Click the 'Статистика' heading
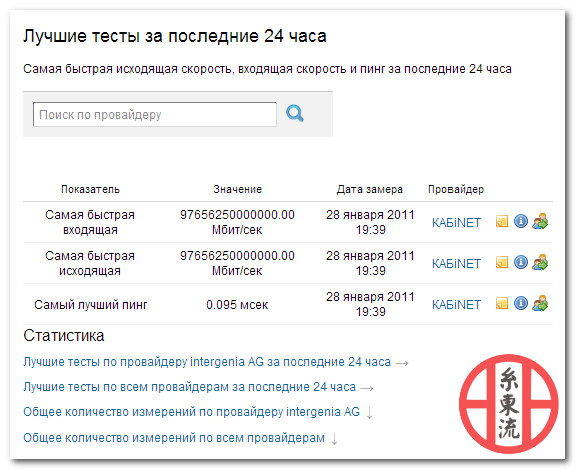This screenshot has width=576, height=470. click(64, 336)
